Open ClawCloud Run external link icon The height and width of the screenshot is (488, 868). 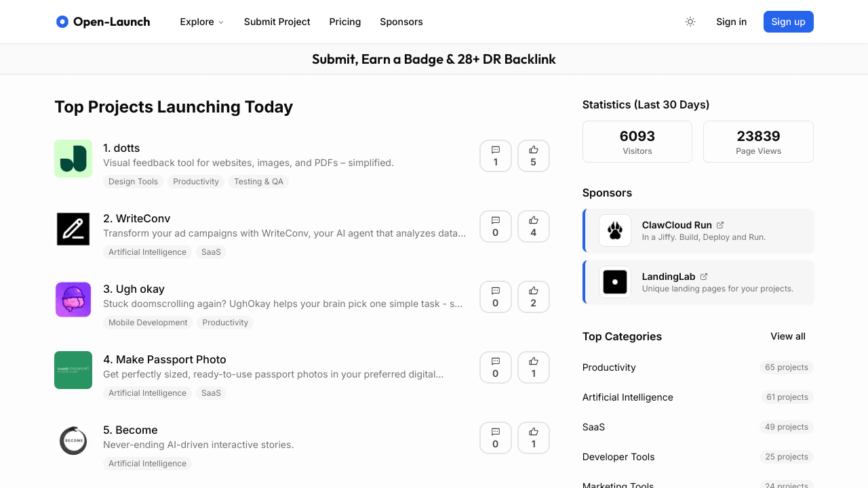[x=720, y=225]
